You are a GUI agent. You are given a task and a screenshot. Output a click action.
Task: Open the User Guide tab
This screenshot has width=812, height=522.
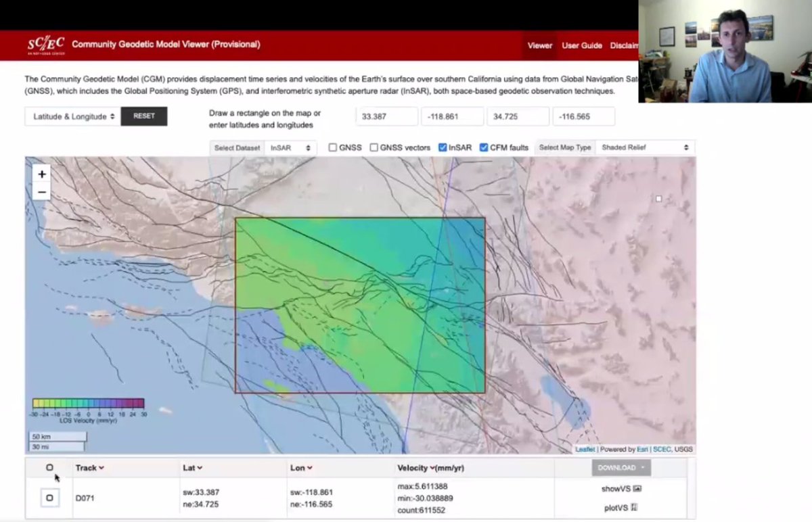[x=582, y=45]
